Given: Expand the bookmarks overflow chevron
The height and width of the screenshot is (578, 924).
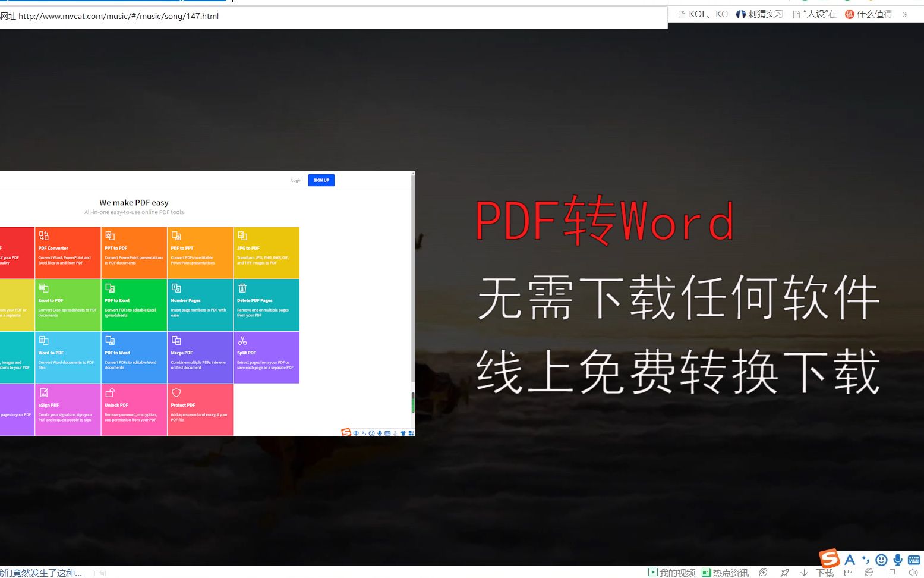Looking at the screenshot, I should click(x=905, y=14).
